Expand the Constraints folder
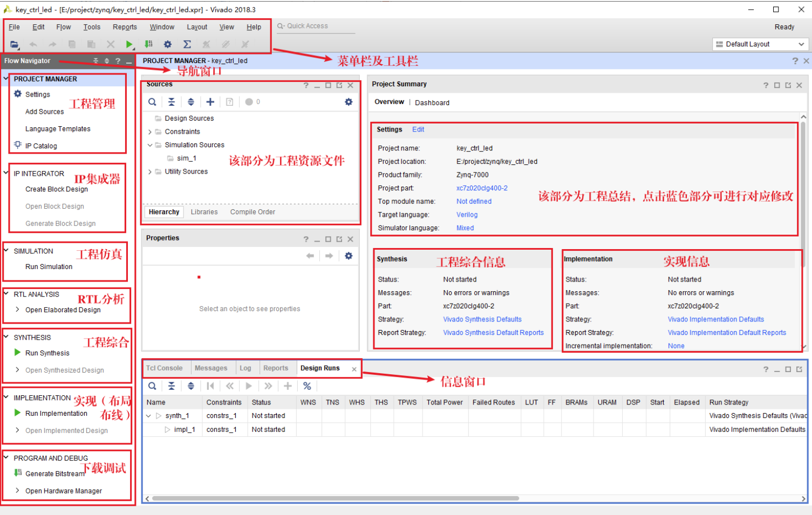 [x=150, y=132]
